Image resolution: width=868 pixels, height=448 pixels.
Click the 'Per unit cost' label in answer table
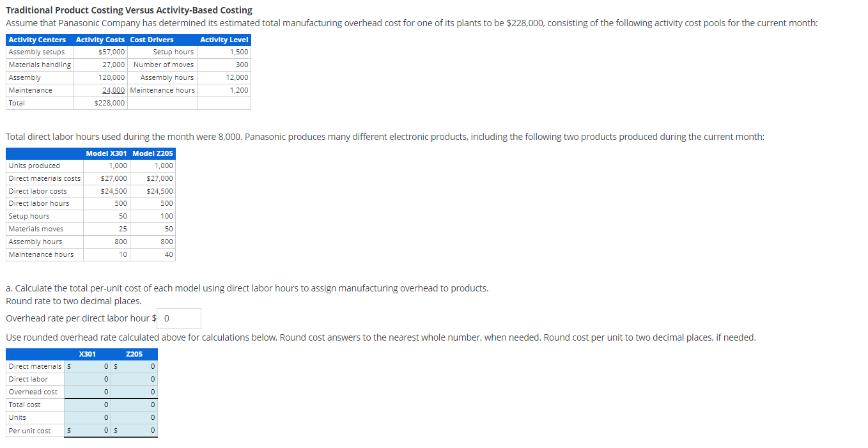point(29,431)
